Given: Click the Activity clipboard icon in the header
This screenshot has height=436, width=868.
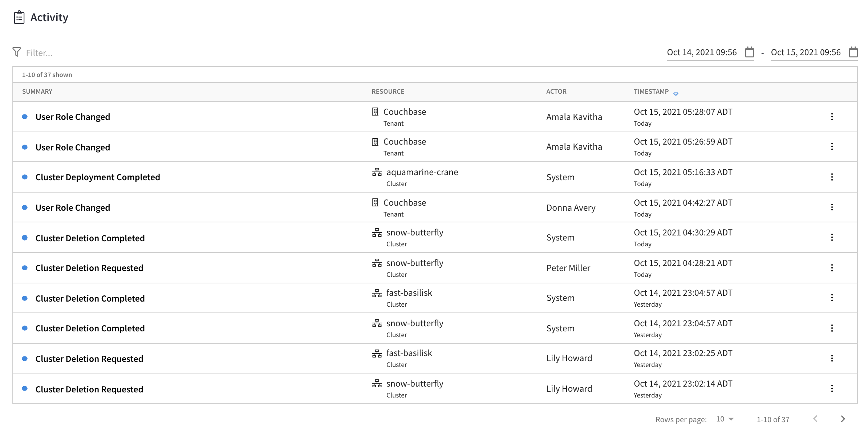Looking at the screenshot, I should 19,17.
